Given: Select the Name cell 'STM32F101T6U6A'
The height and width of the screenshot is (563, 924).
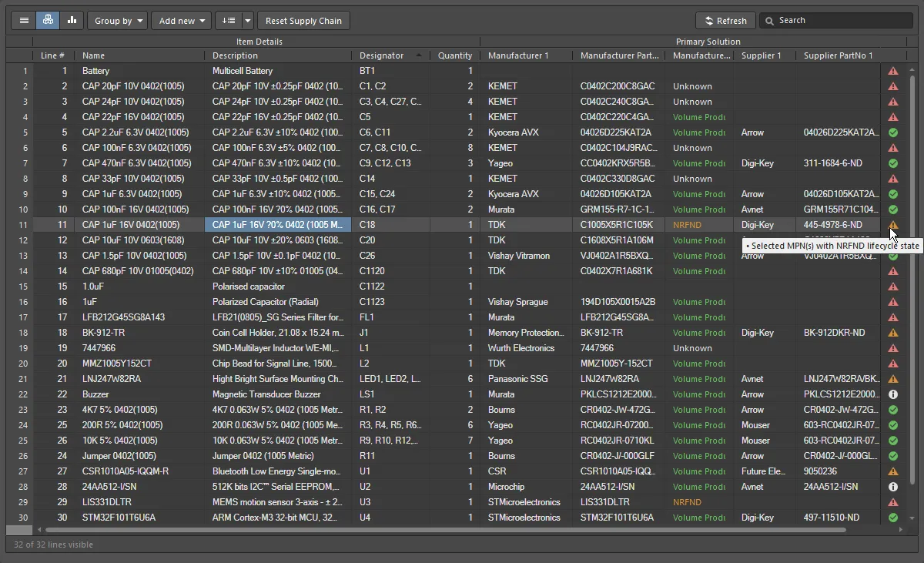Looking at the screenshot, I should [139, 518].
